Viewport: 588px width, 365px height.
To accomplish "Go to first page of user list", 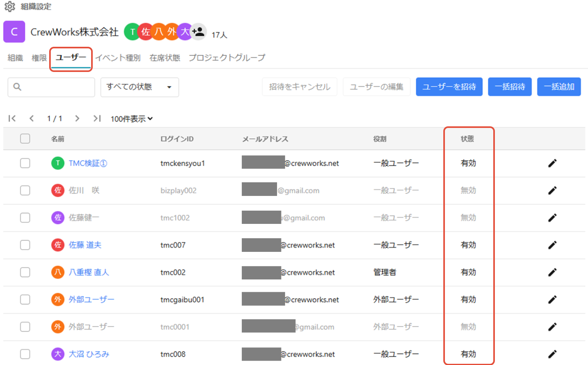I will (12, 118).
